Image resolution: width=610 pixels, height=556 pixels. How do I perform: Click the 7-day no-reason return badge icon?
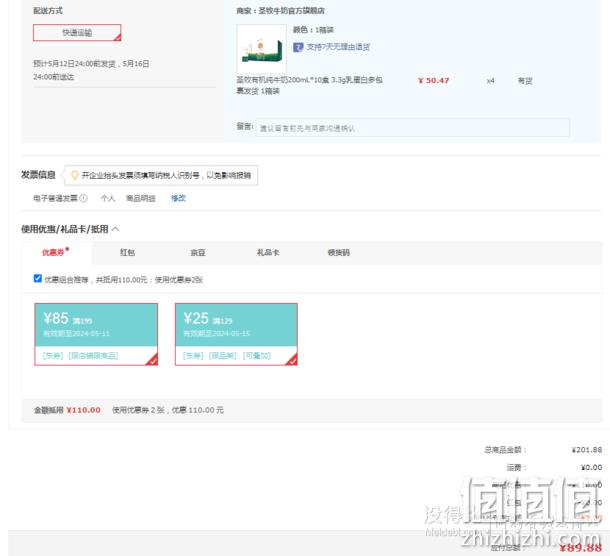pos(298,47)
